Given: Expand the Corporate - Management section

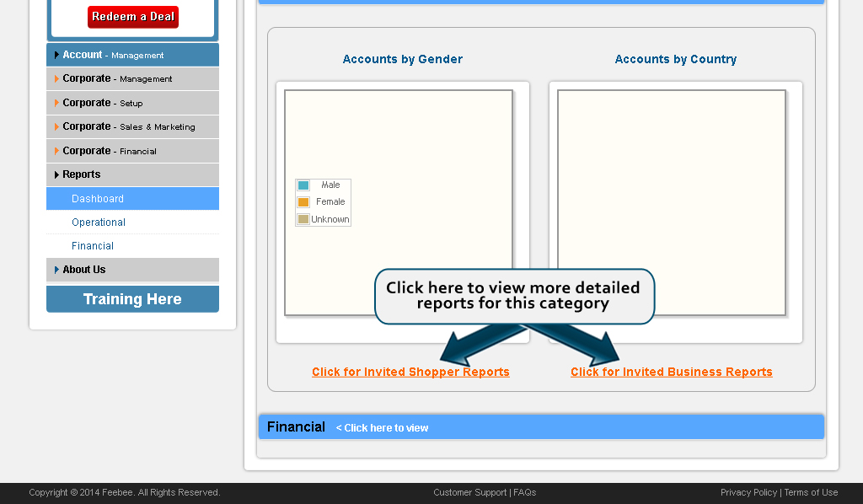Looking at the screenshot, I should (132, 78).
